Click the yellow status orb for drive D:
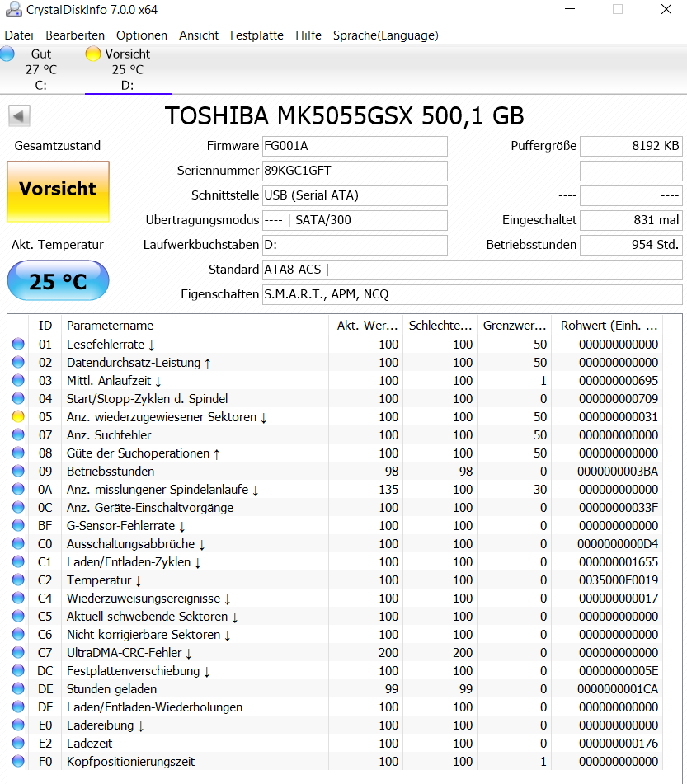Image resolution: width=687 pixels, height=784 pixels. pyautogui.click(x=93, y=54)
